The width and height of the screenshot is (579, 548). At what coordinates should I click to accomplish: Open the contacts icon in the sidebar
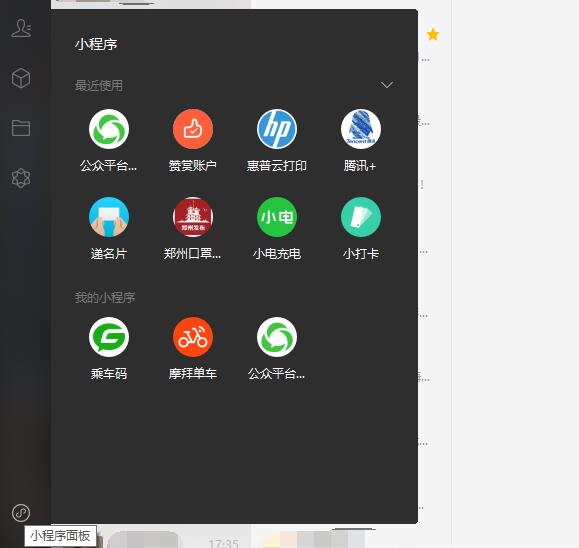[21, 28]
